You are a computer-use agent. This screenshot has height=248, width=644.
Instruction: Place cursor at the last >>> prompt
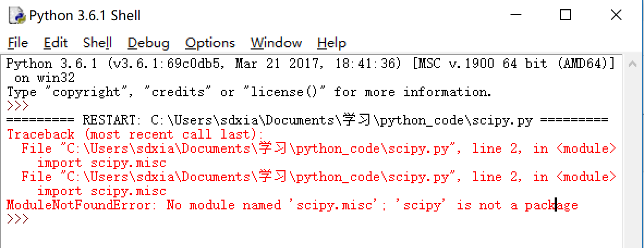33,219
